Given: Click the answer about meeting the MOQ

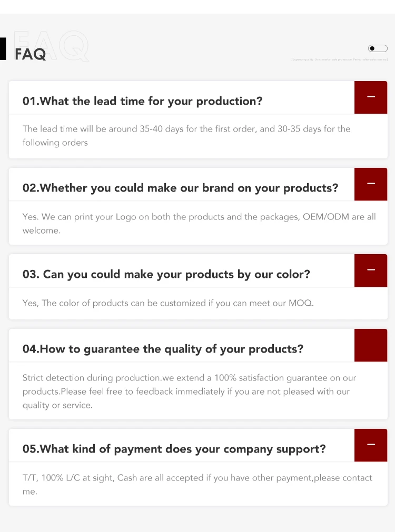Looking at the screenshot, I should tap(168, 303).
